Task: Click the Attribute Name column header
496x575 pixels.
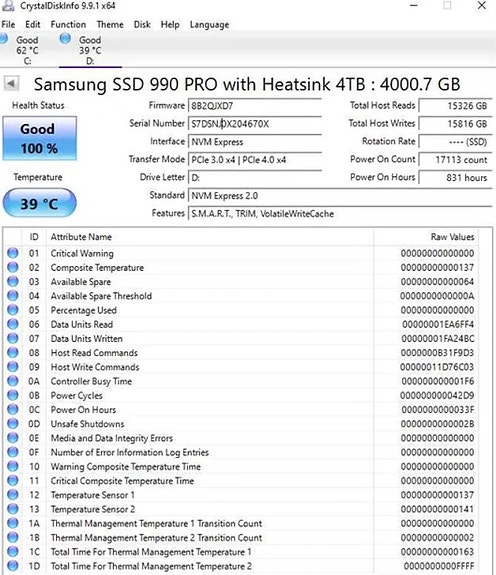Action: [210, 237]
